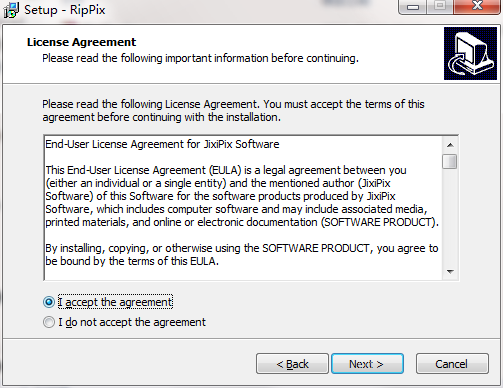Click the computer setup wizard image

click(470, 54)
